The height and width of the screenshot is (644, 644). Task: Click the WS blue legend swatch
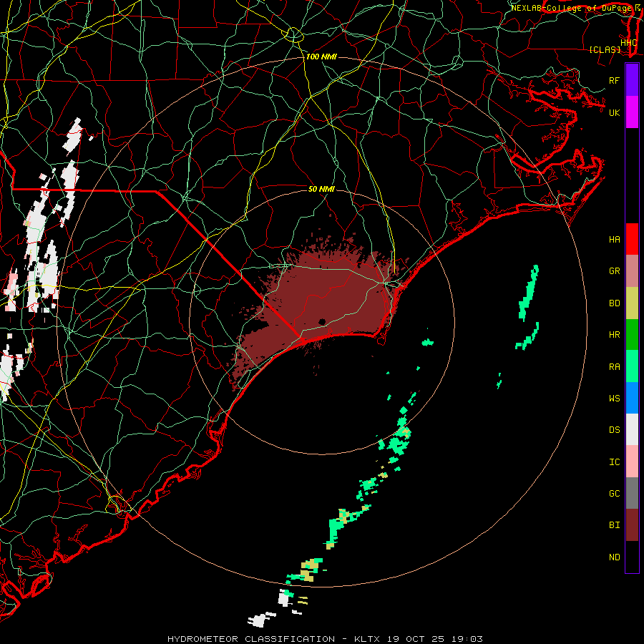[x=632, y=398]
